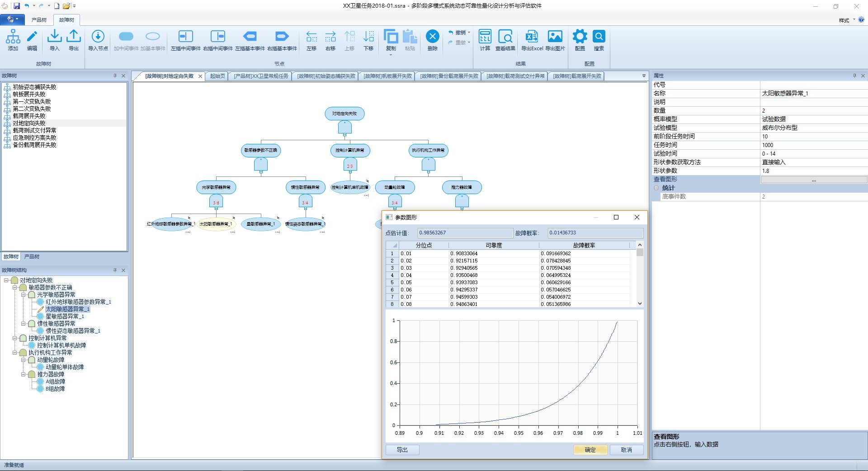Open [产品树]XX卫星常规任务 tab
This screenshot has height=471, width=868.
click(x=261, y=76)
